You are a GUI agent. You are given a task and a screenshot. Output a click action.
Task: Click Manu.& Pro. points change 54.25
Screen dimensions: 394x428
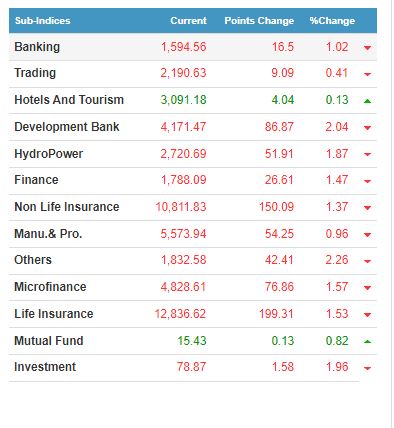pos(279,234)
